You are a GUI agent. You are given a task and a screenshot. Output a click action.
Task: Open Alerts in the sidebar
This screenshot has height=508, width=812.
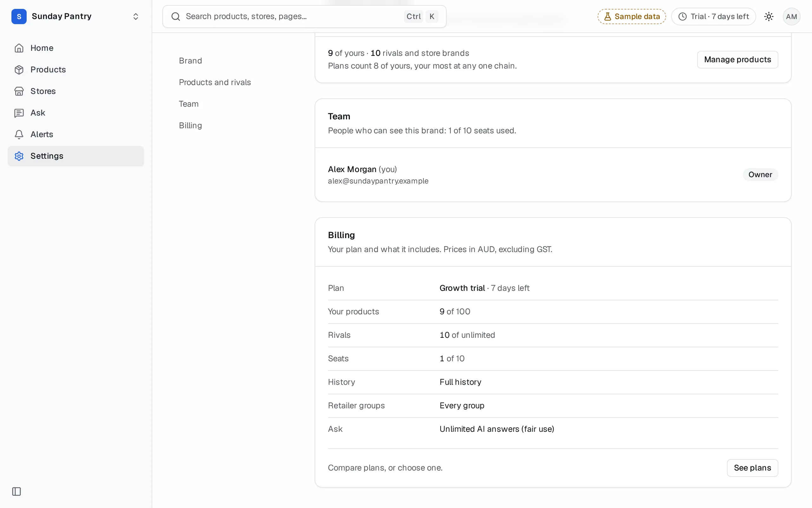pos(76,134)
